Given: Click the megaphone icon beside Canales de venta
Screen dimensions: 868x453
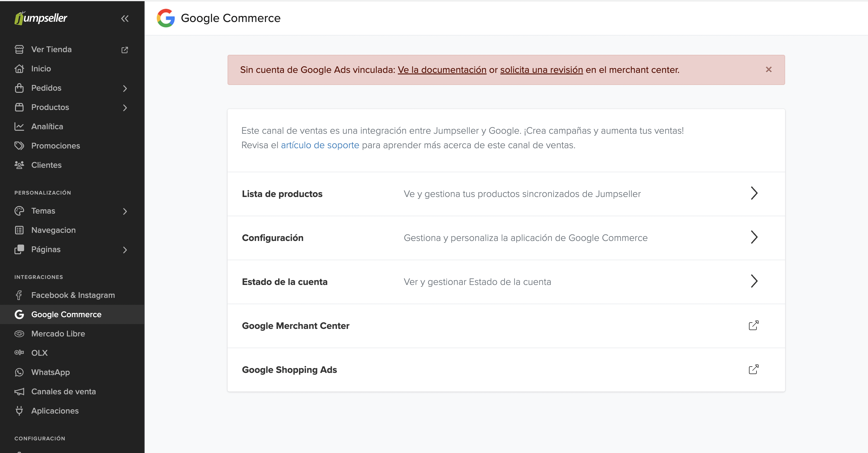Looking at the screenshot, I should (19, 392).
